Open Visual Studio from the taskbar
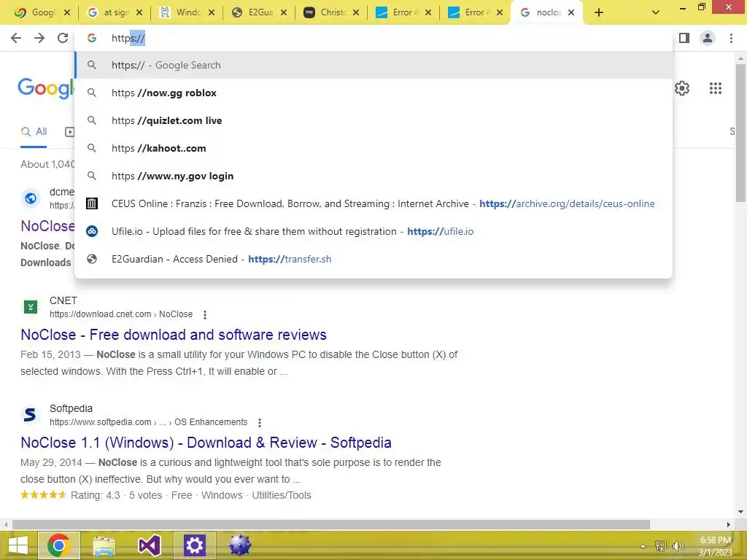Screen dimensions: 747x560 coord(149,545)
